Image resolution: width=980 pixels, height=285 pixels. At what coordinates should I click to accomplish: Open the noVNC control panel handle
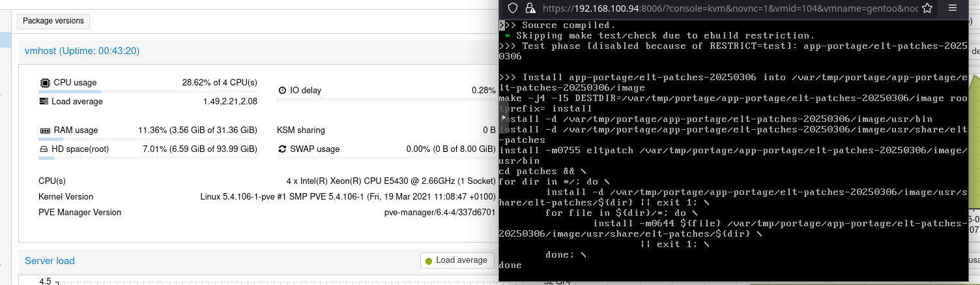502,117
